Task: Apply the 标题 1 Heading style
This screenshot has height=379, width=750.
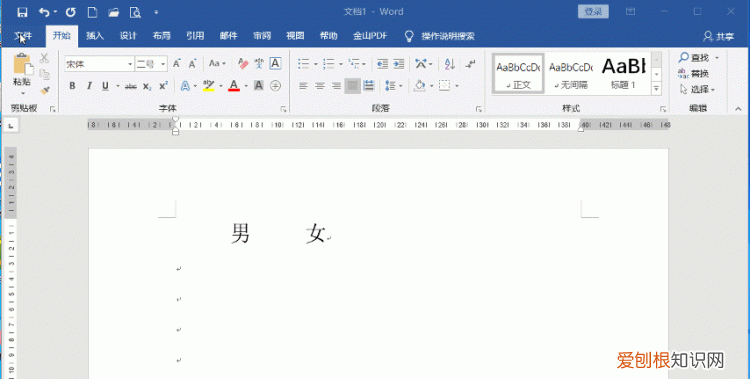Action: click(x=624, y=73)
